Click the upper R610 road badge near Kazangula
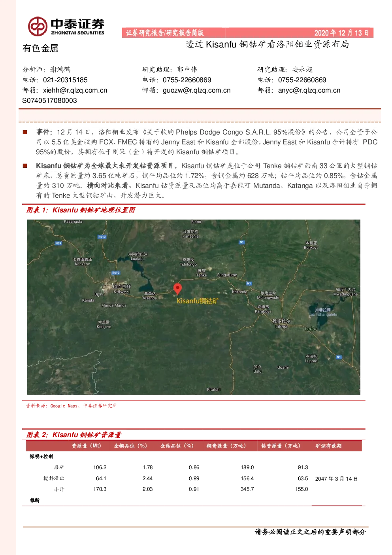Screen dimensions: 392x555 click(102, 237)
